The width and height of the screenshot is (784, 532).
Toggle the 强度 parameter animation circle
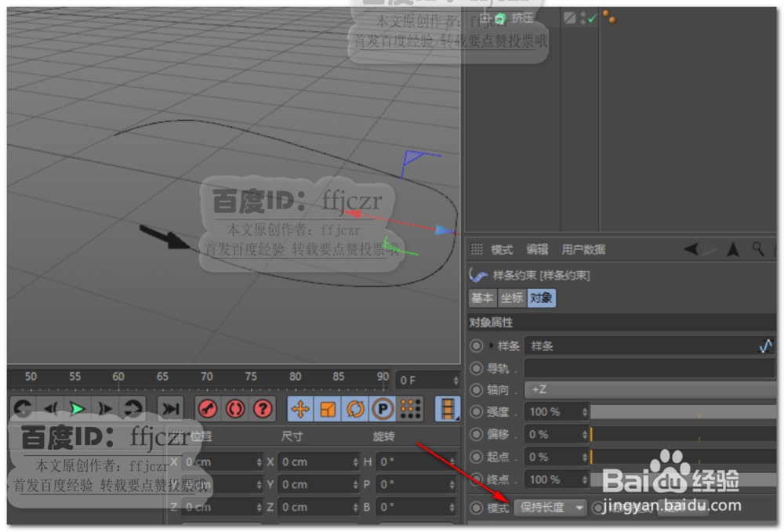coord(477,411)
